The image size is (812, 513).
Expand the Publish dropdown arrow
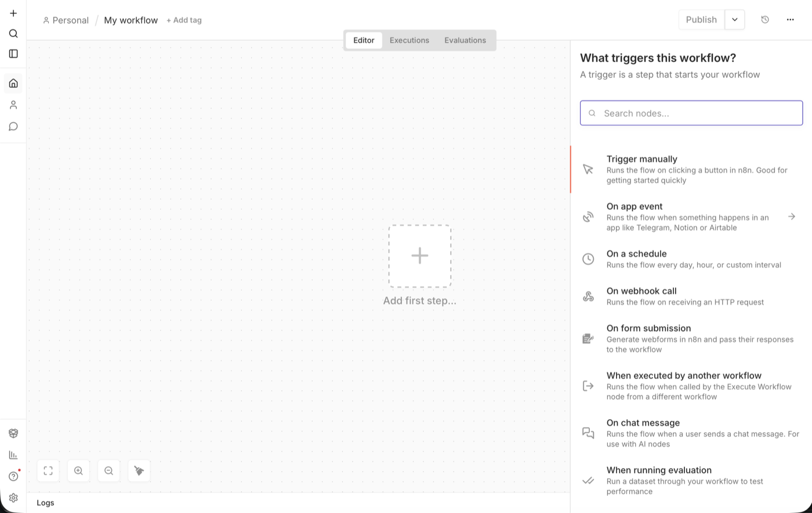point(735,20)
